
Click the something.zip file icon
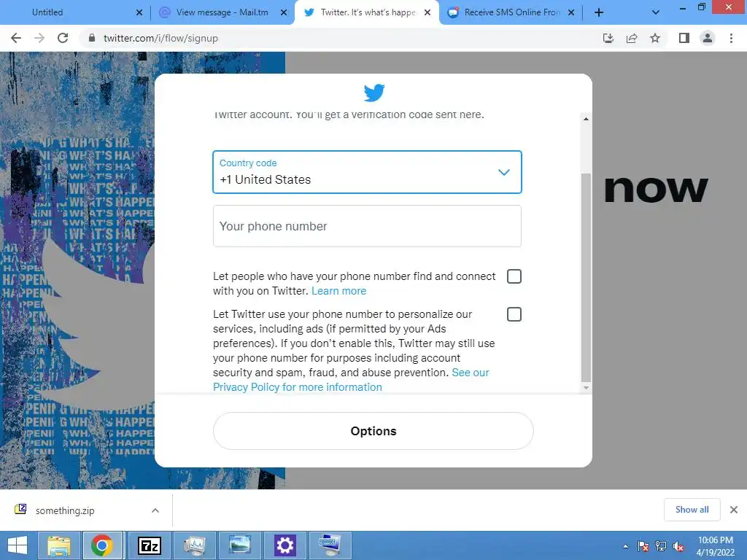[x=20, y=510]
